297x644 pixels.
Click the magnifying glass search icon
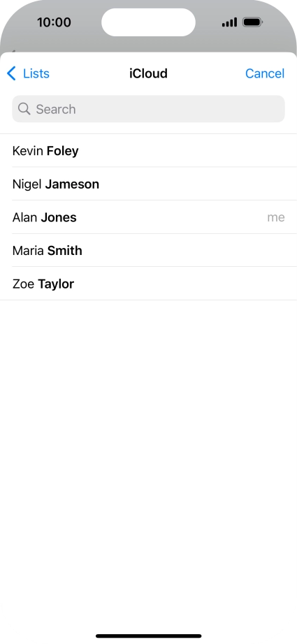click(x=24, y=109)
